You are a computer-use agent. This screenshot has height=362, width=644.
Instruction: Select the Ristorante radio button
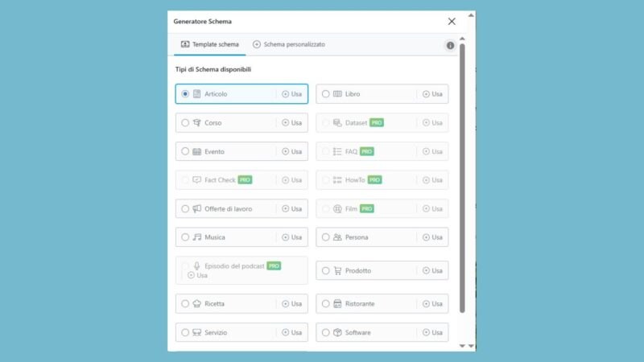(326, 304)
